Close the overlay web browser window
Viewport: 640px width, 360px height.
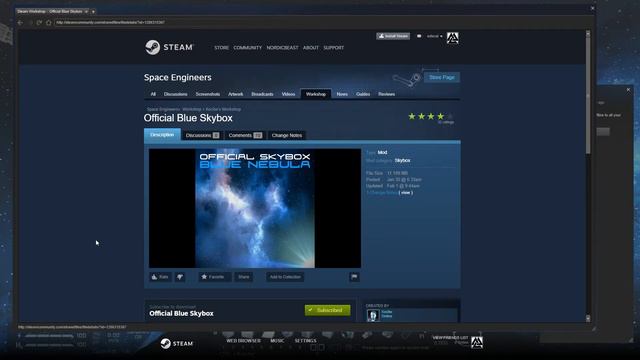(593, 8)
